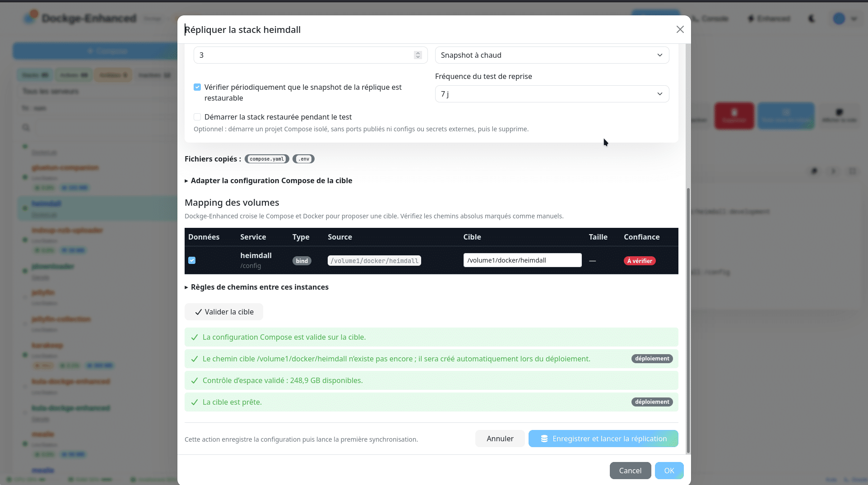Click the 'Taille' column header
This screenshot has width=868, height=485.
click(598, 237)
